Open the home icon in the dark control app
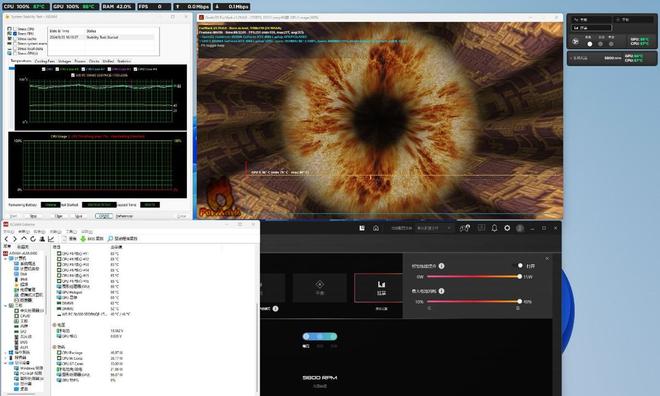The height and width of the screenshot is (396, 660). coord(376,228)
